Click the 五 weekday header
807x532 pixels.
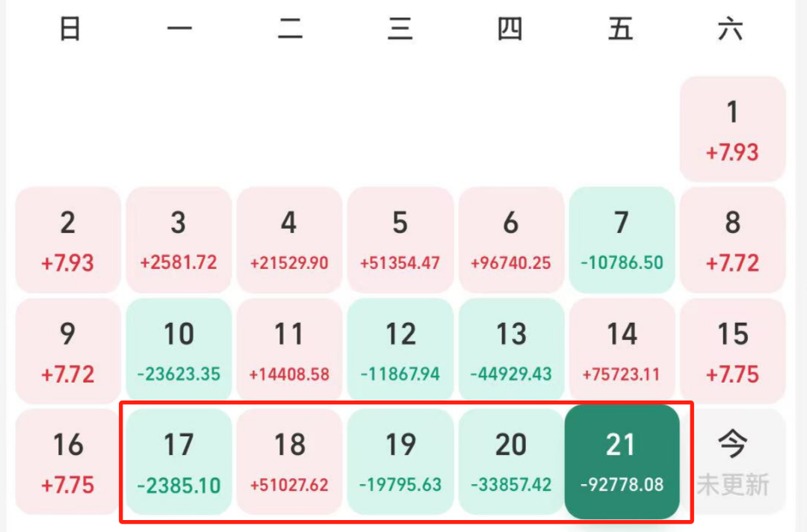(621, 29)
